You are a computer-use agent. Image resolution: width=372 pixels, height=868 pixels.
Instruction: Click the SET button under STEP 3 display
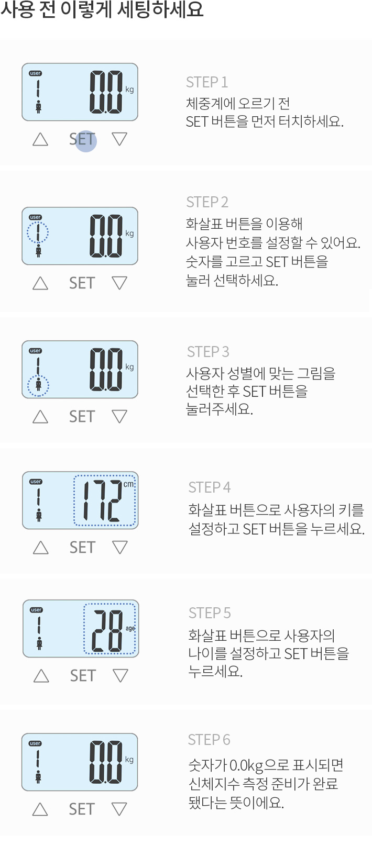click(82, 417)
